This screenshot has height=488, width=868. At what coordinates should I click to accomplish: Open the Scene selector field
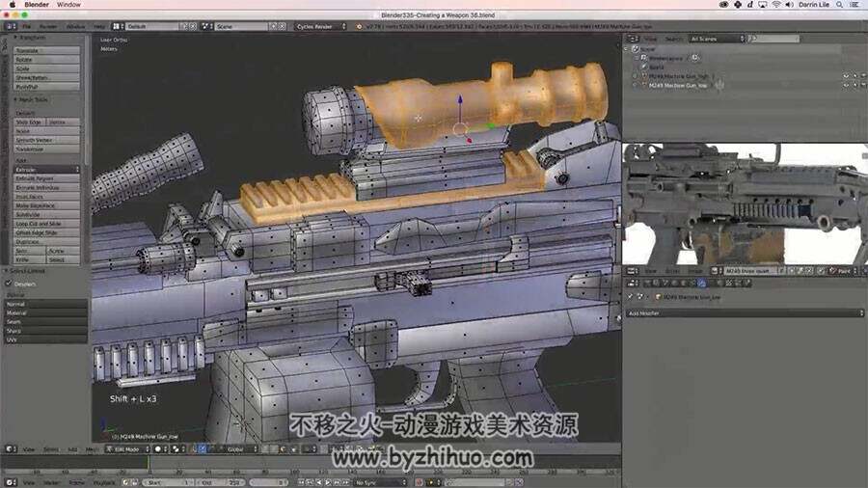[x=241, y=26]
